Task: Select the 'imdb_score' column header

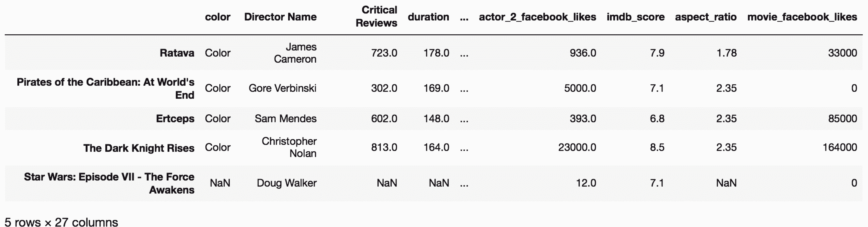Action: click(635, 17)
